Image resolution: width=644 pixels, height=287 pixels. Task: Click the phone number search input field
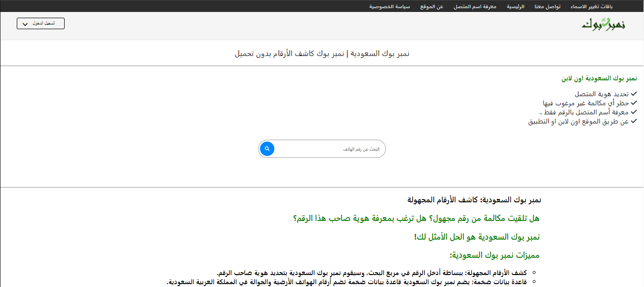(330, 149)
